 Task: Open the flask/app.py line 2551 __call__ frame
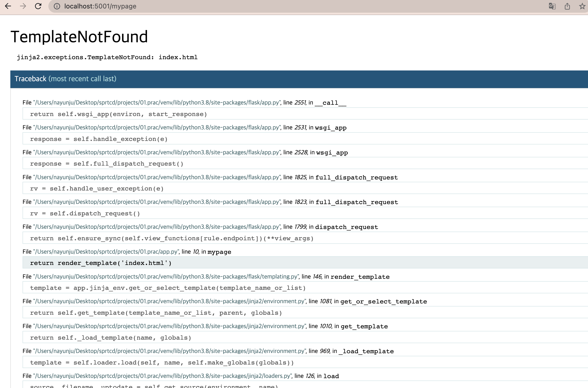(184, 102)
